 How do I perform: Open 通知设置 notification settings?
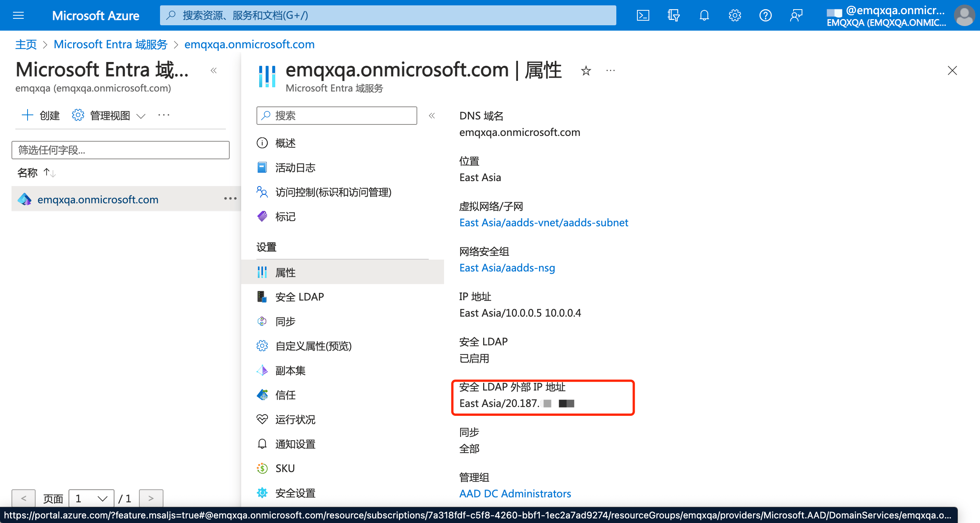coord(295,444)
